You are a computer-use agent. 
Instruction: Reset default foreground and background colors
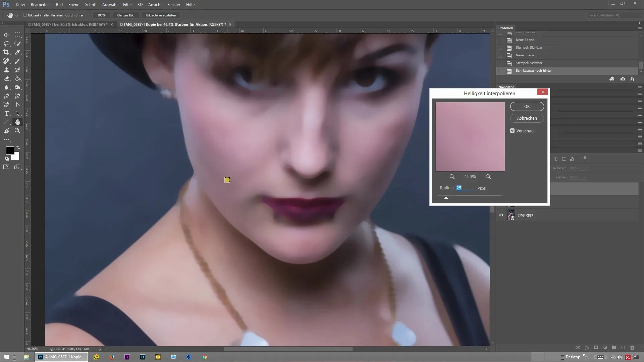point(7,159)
